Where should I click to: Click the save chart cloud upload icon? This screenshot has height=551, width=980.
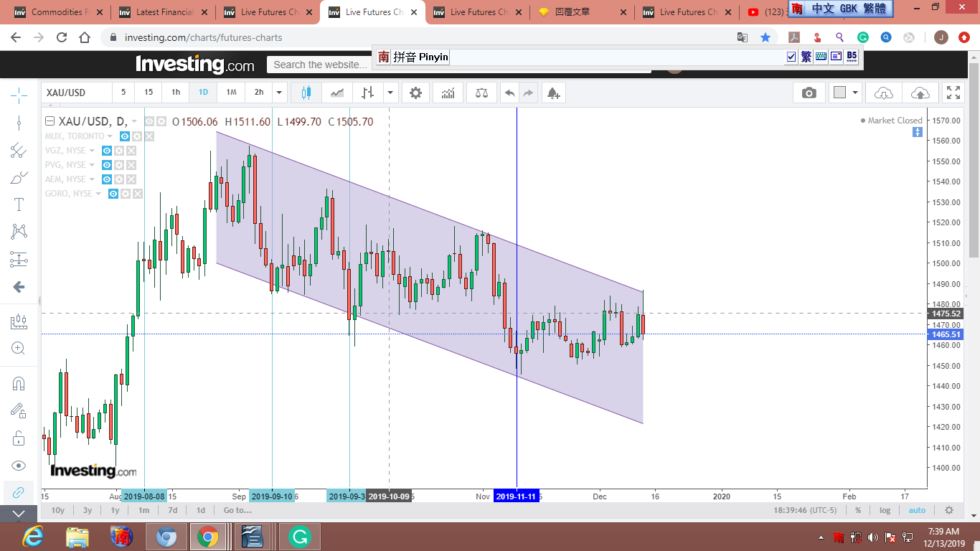pyautogui.click(x=920, y=93)
